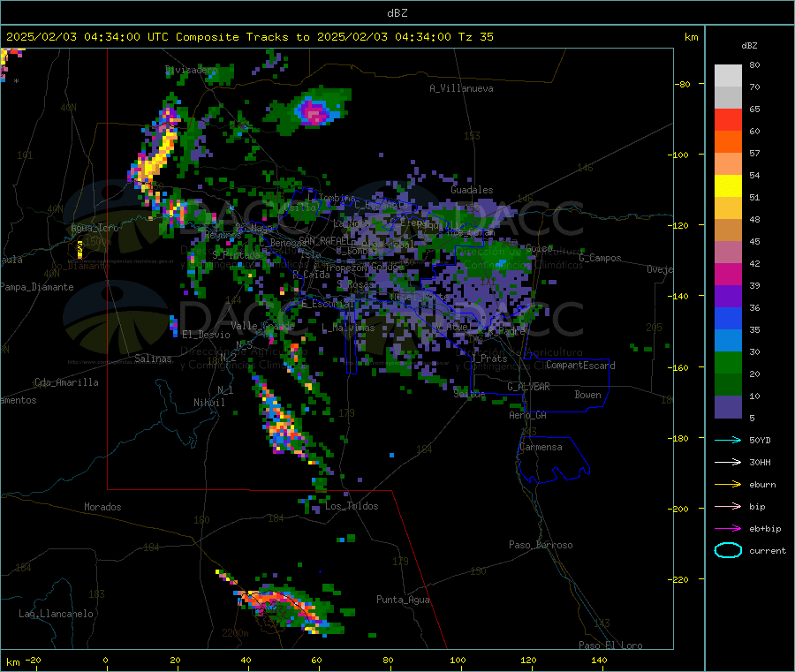Click the pink bip arrow symbol

coord(728,506)
